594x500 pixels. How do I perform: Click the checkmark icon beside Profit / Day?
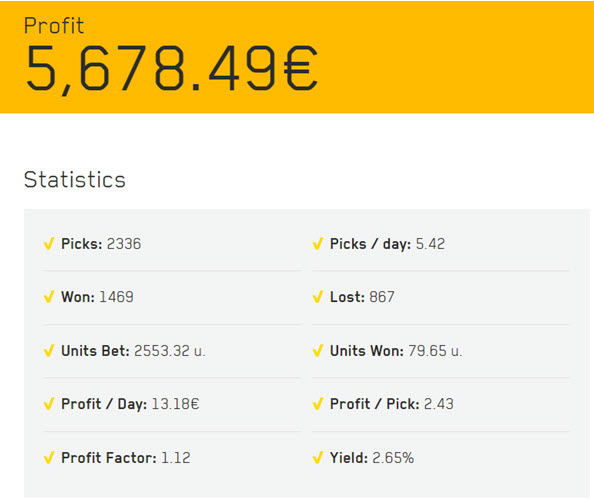coord(49,404)
